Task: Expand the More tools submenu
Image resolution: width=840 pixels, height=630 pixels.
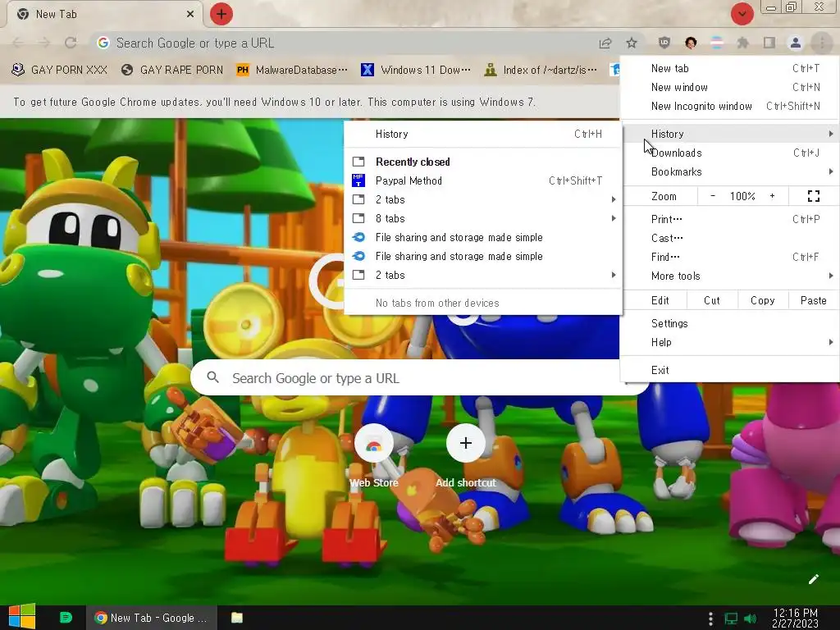Action: (730, 276)
